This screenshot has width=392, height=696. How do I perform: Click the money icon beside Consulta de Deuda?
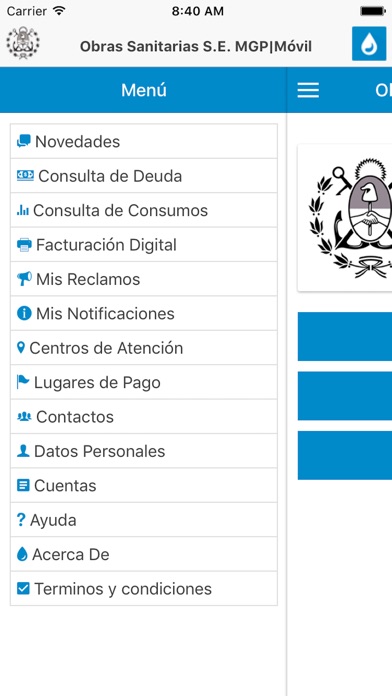pos(25,176)
